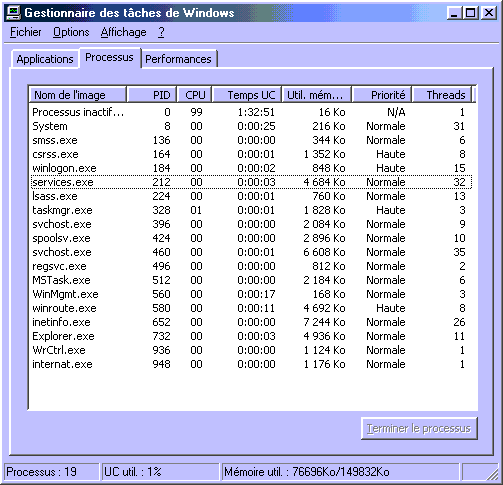This screenshot has width=503, height=485.
Task: Sort by Nom de l'image column
Action: (78, 95)
